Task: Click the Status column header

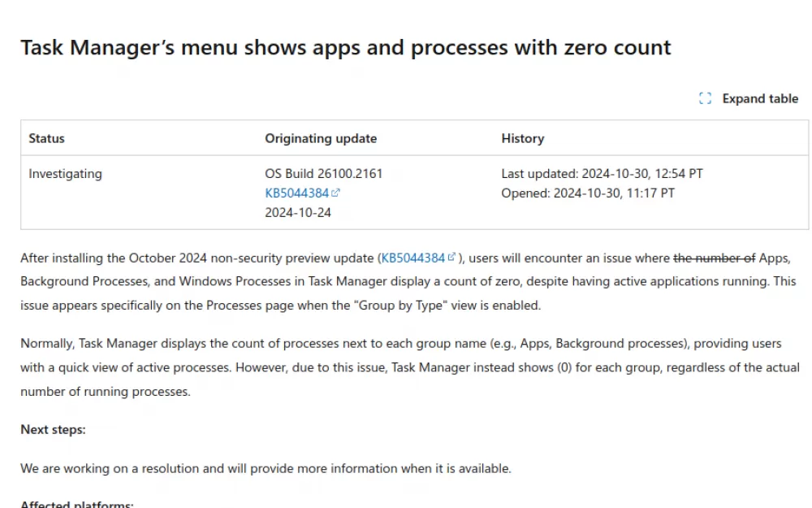Action: pyautogui.click(x=46, y=138)
